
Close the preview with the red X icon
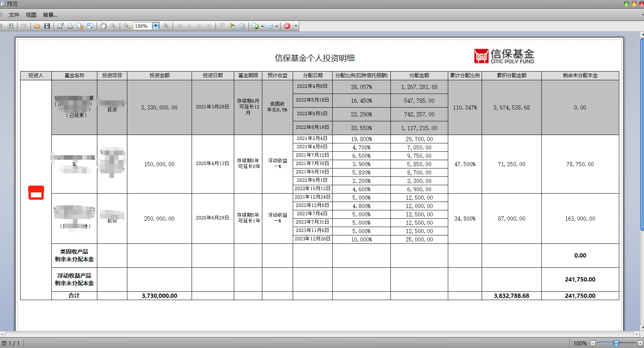click(287, 26)
